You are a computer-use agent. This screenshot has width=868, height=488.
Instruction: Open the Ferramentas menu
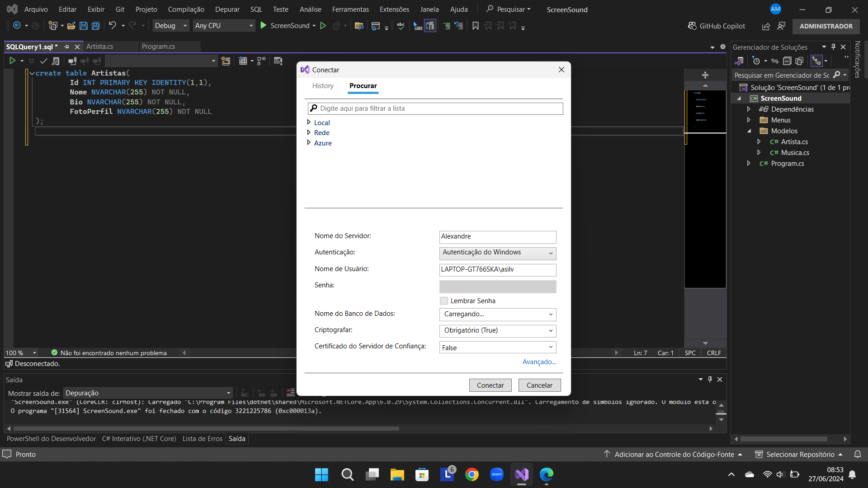pos(350,9)
